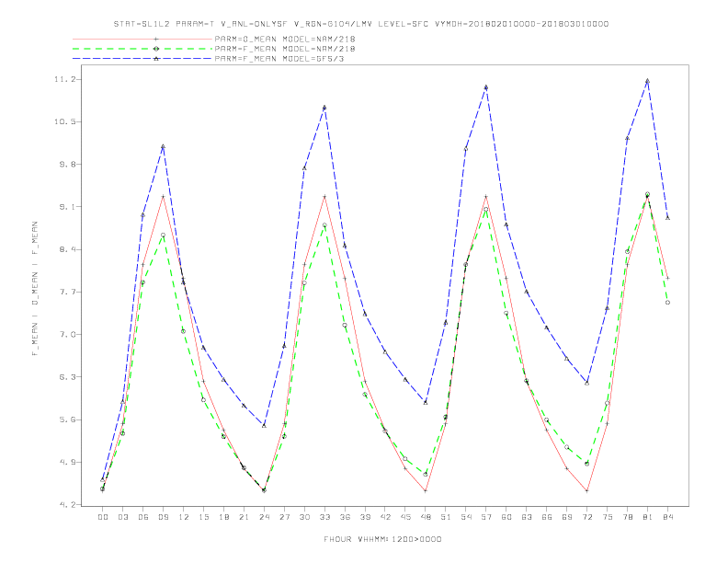This screenshot has width=728, height=563.
Task: Click x-axis tick label 36
Action: click(x=345, y=517)
